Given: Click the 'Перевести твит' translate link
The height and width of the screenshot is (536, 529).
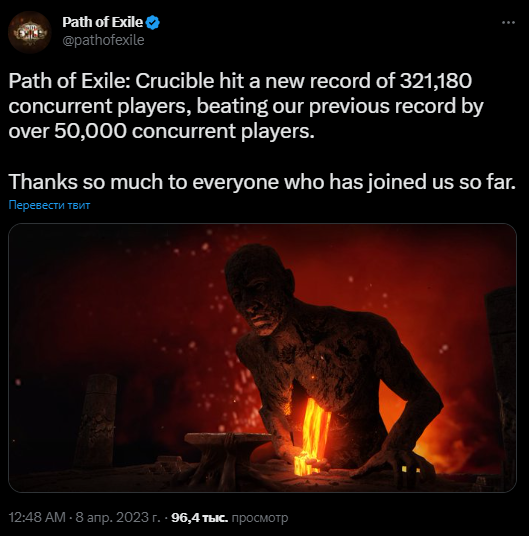Looking at the screenshot, I should 49,205.
